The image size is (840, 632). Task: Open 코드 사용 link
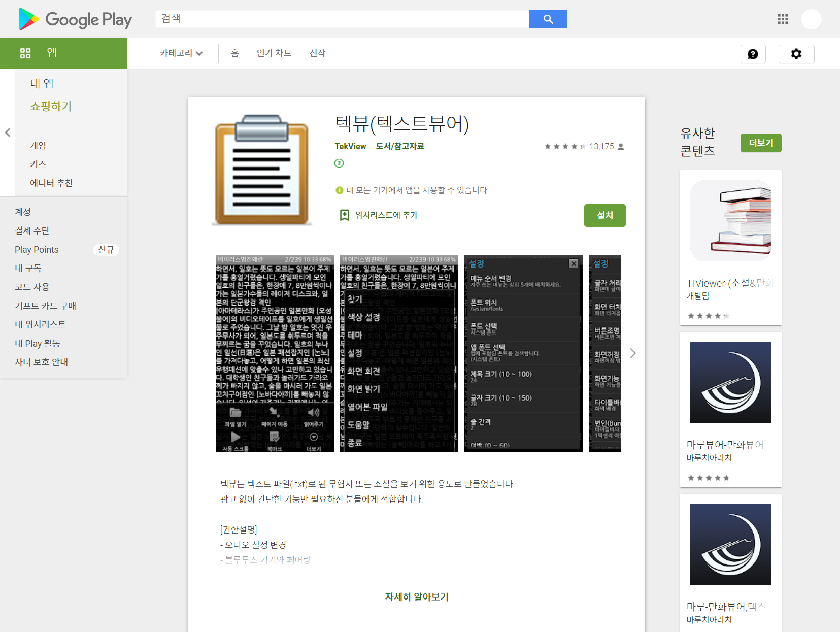click(32, 287)
